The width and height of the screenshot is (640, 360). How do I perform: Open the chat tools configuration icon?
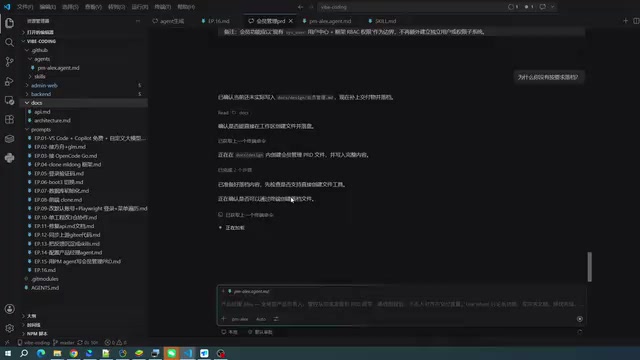[x=276, y=319]
